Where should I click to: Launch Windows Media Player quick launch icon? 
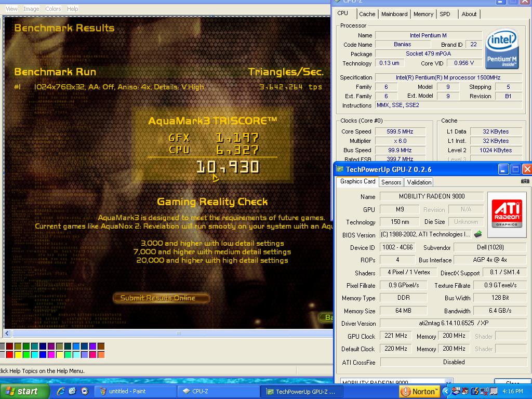point(85,391)
